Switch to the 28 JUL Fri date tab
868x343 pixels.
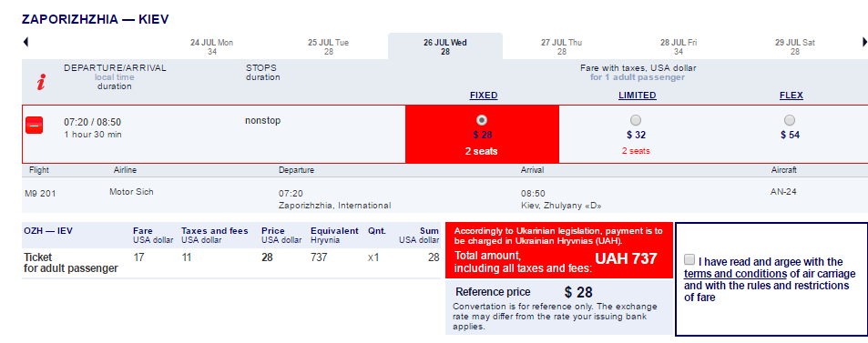pyautogui.click(x=679, y=46)
